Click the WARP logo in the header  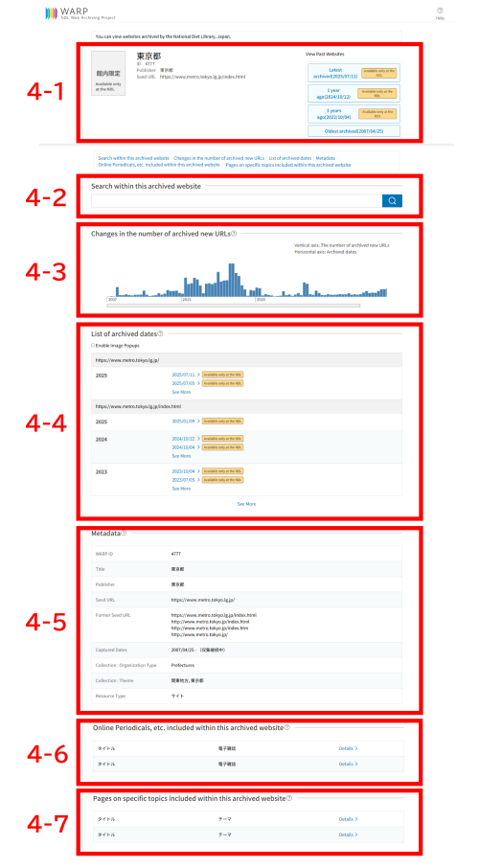(80, 13)
